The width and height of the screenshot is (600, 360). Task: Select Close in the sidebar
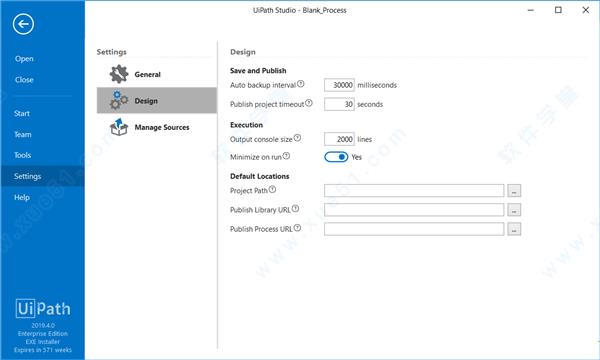[x=24, y=80]
